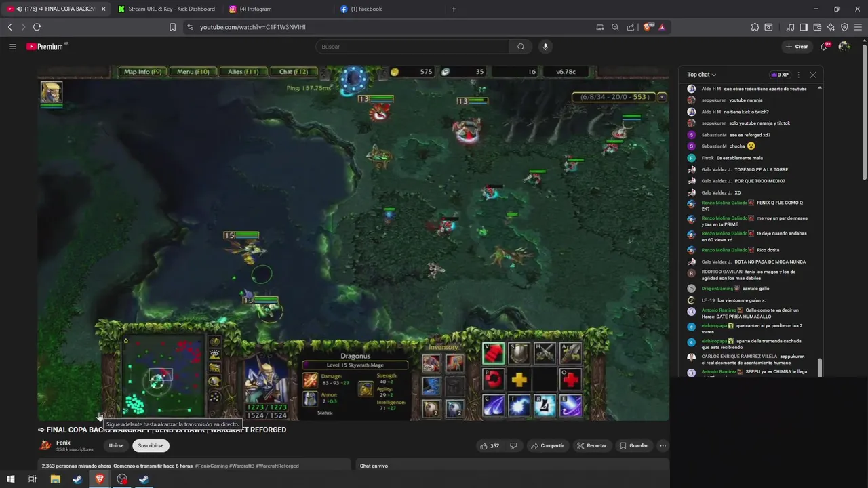Open the YouTube account avatar menu
Screen dimensions: 868x488
pos(844,47)
